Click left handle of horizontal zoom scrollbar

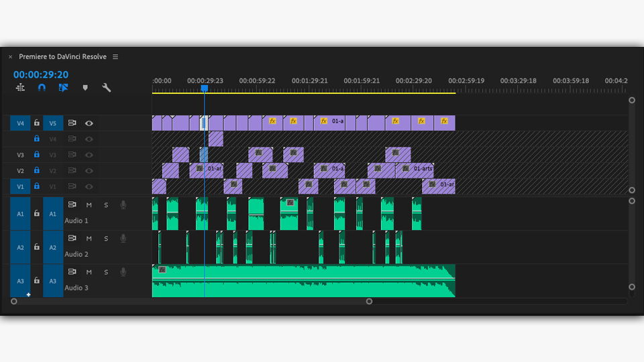pyautogui.click(x=14, y=301)
